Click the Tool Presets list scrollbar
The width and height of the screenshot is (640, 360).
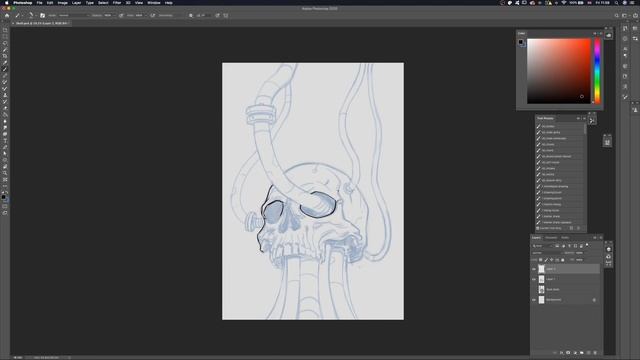(x=585, y=129)
